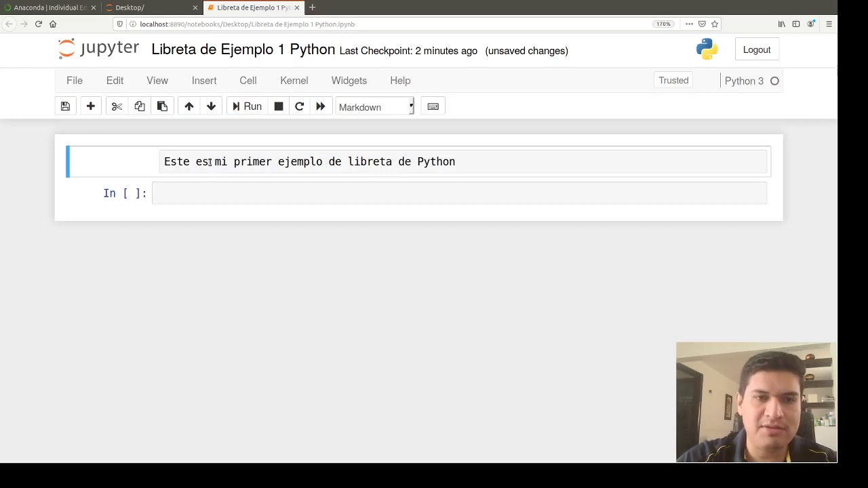The height and width of the screenshot is (488, 868).
Task: Open new browser tab plus button
Action: click(x=312, y=7)
